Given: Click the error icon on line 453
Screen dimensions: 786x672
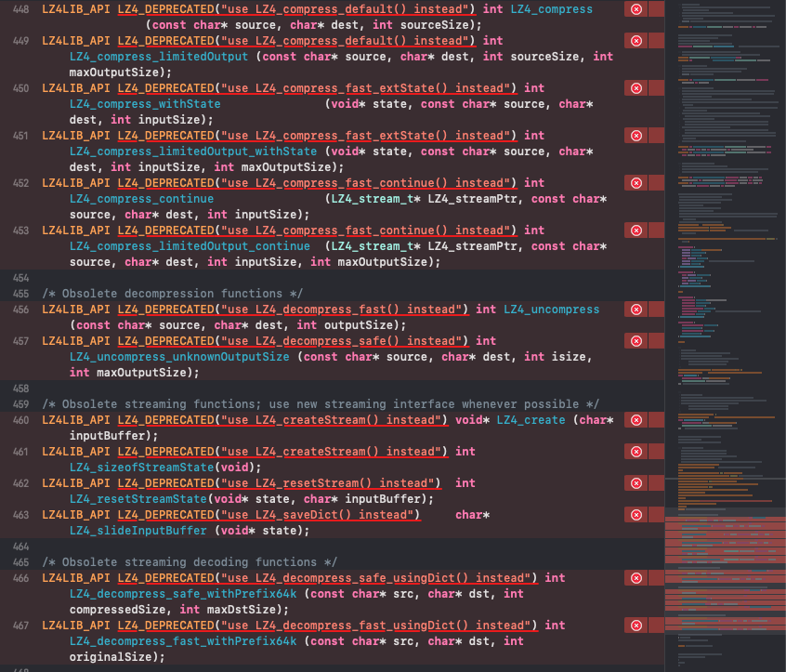Looking at the screenshot, I should [x=636, y=231].
